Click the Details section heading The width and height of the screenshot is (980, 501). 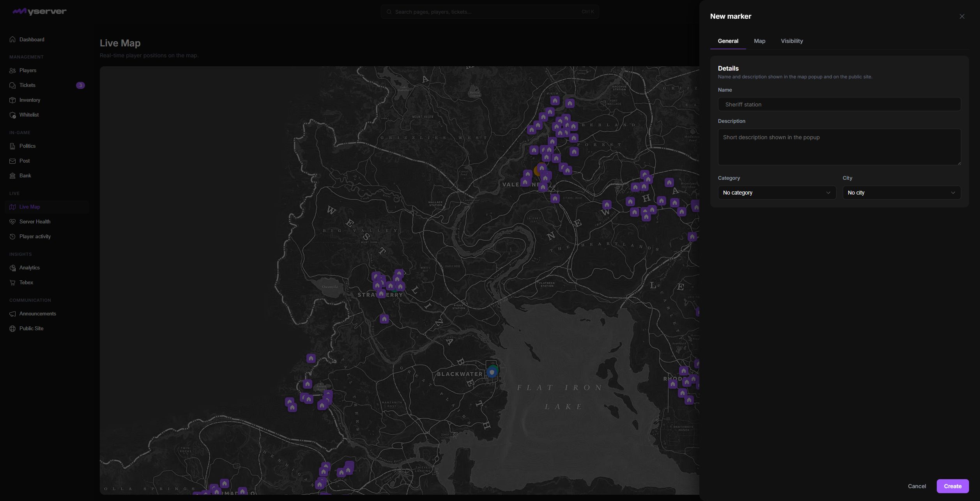coord(728,68)
